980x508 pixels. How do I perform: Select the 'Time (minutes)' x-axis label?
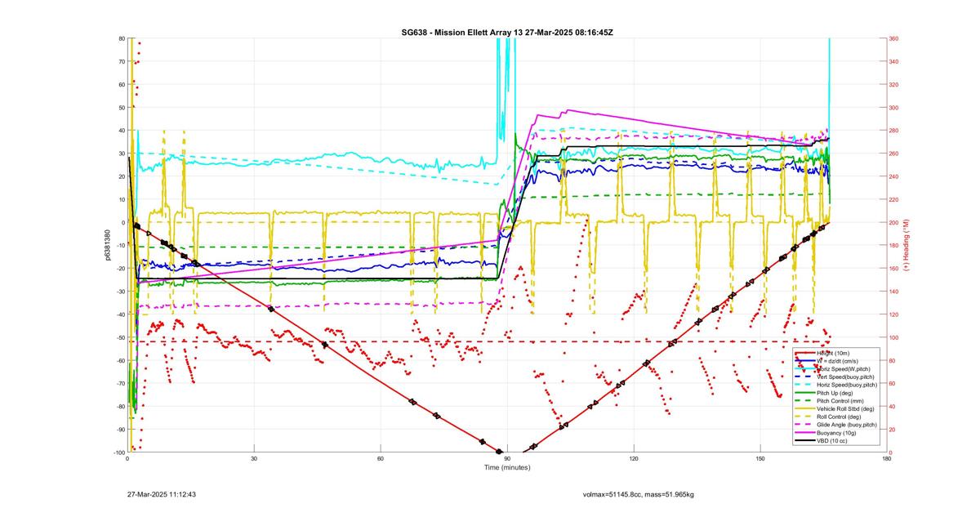click(x=507, y=468)
